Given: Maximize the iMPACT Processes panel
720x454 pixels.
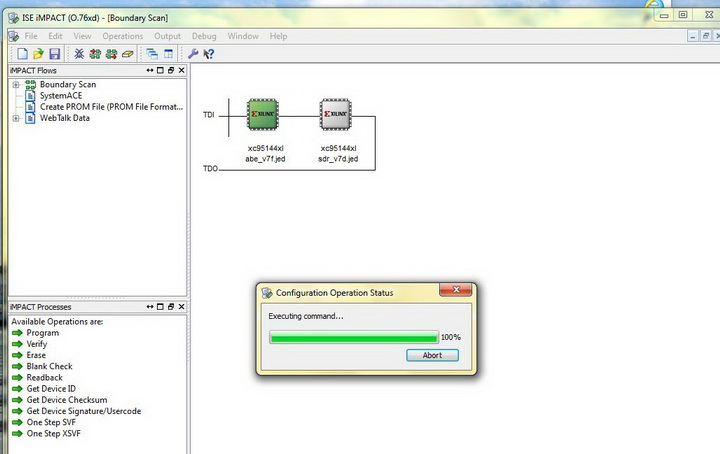Looking at the screenshot, I should click(x=160, y=306).
